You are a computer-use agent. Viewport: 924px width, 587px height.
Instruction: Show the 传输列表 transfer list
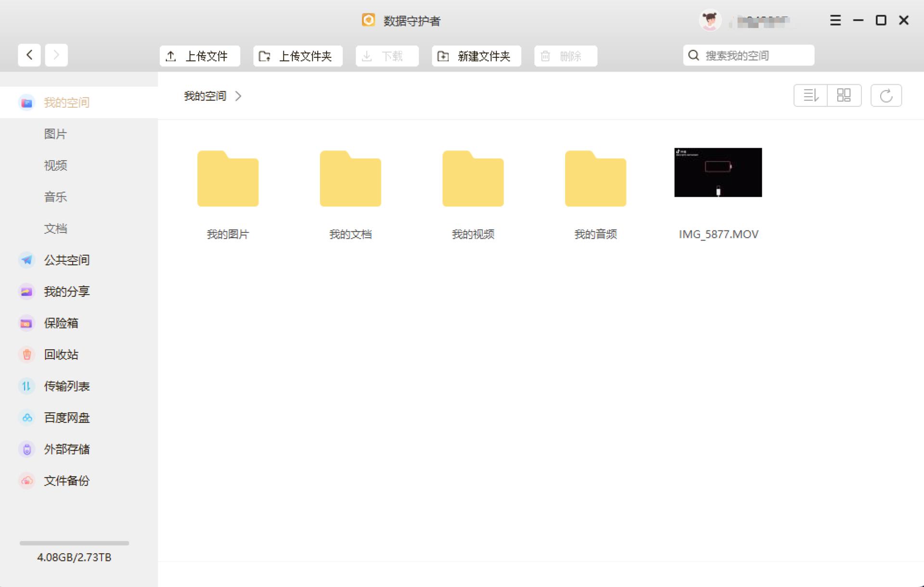coord(66,386)
